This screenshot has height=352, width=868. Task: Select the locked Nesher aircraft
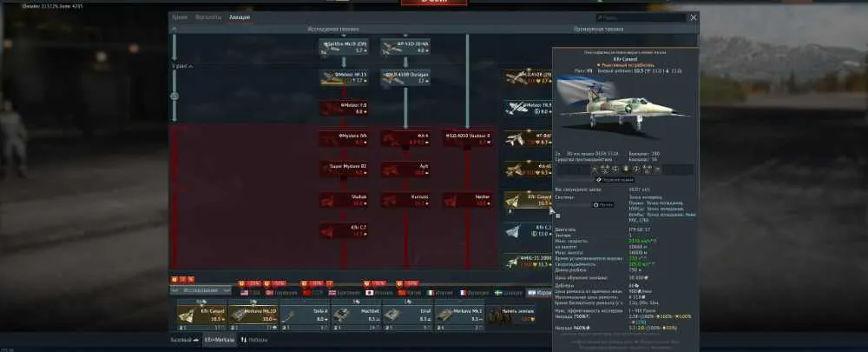coord(467,200)
